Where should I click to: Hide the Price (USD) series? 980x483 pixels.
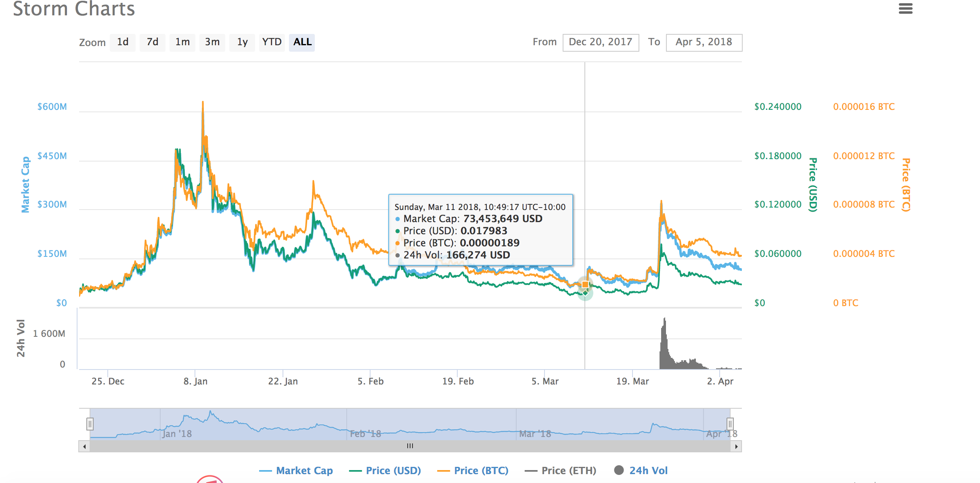[x=393, y=470]
